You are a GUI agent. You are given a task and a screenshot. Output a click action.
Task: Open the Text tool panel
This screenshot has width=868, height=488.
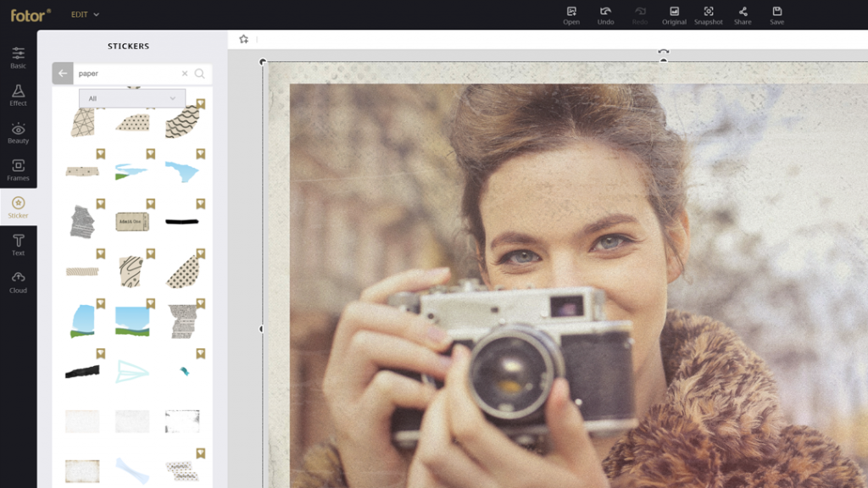[x=19, y=245]
